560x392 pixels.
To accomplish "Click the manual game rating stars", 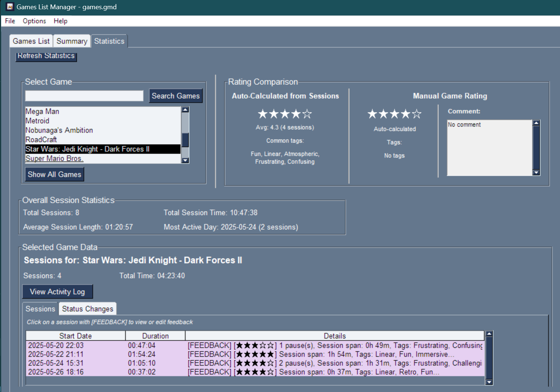I will coord(394,114).
